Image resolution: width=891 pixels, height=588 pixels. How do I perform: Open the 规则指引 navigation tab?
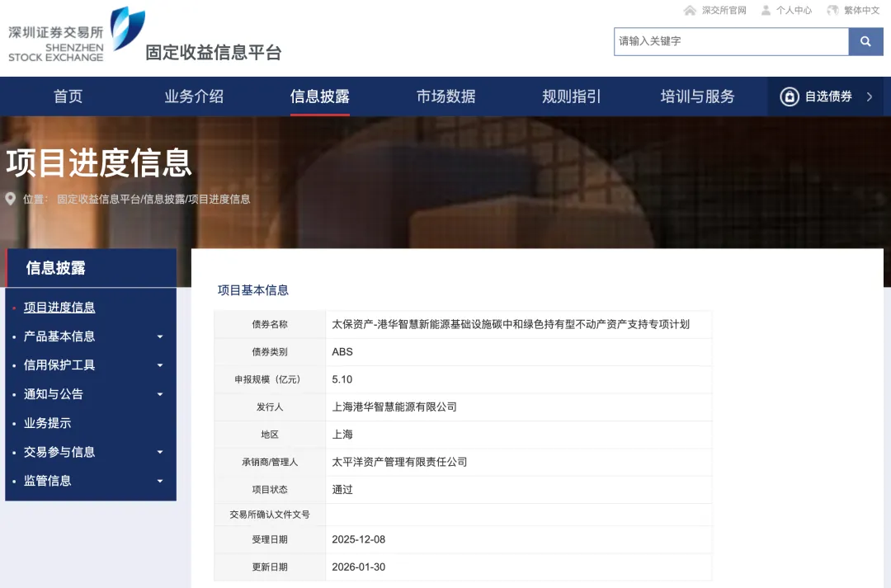(572, 96)
